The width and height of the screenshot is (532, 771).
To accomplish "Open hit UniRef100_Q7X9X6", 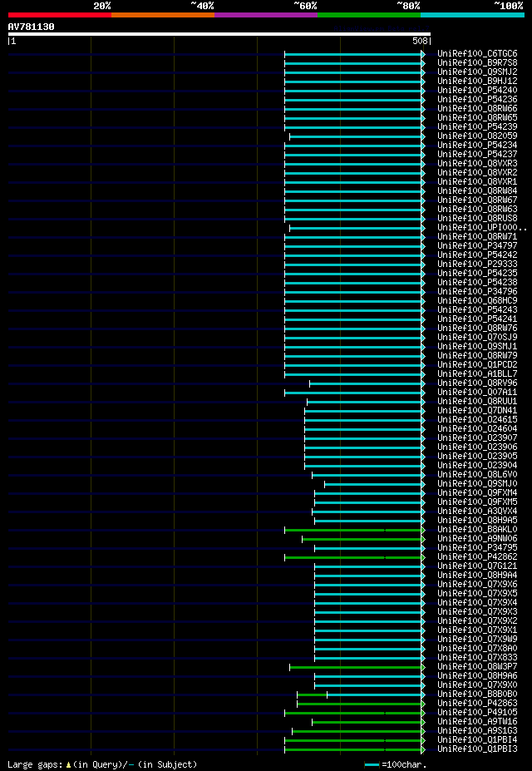I will pyautogui.click(x=477, y=585).
